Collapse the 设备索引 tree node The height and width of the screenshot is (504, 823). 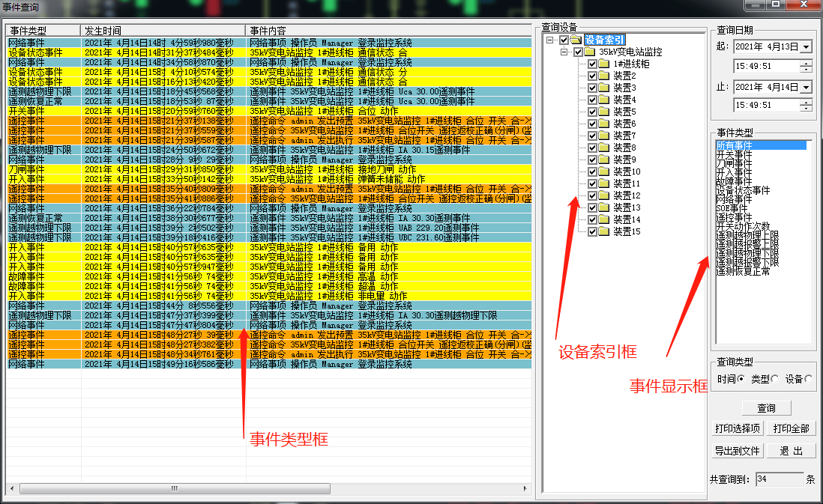(x=549, y=39)
